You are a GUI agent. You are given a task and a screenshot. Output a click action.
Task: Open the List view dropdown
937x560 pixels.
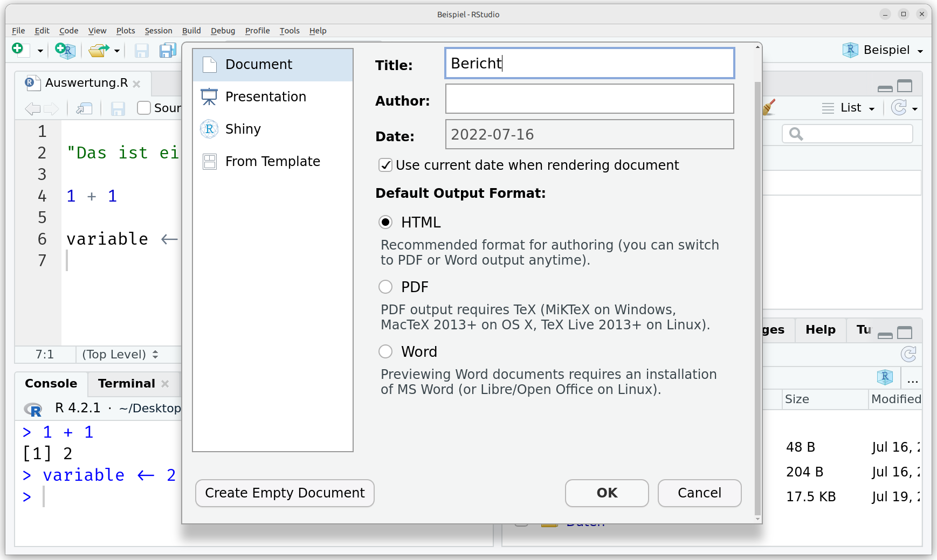(849, 108)
